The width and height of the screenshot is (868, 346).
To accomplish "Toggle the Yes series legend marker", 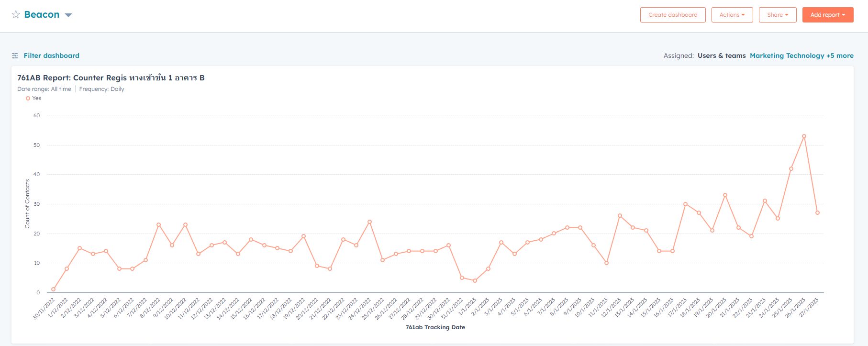I will [28, 98].
